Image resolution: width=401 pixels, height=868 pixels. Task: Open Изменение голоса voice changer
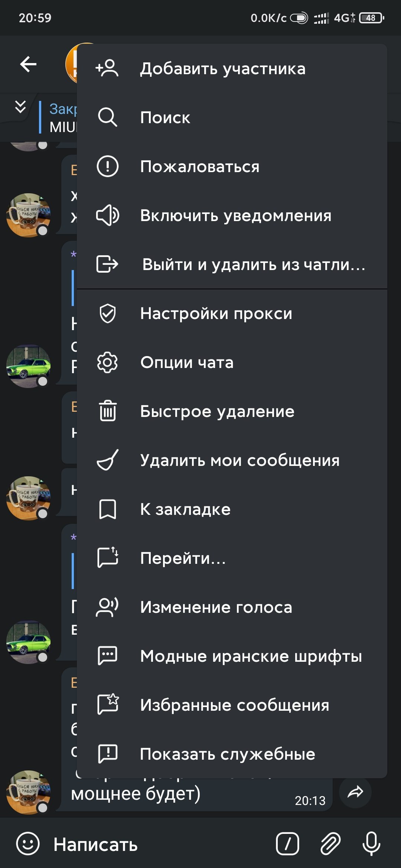pos(232,607)
